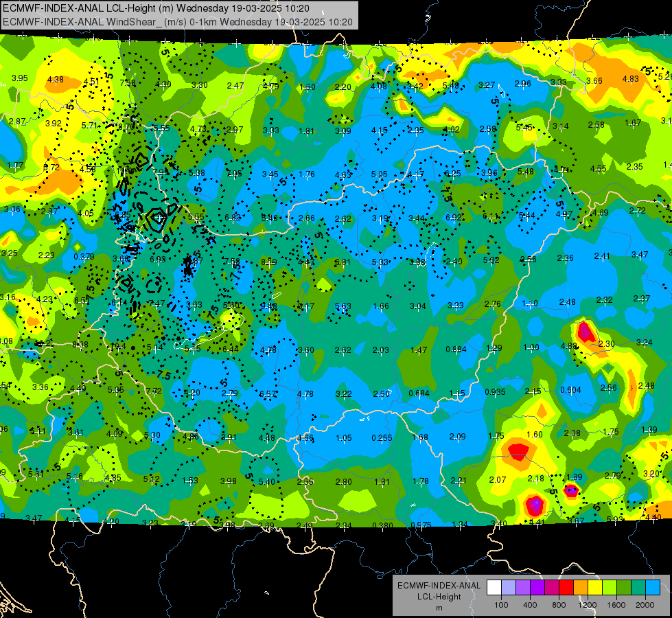Click the wind shear value 2.96
Screen dimensions: 672x618
(523, 84)
